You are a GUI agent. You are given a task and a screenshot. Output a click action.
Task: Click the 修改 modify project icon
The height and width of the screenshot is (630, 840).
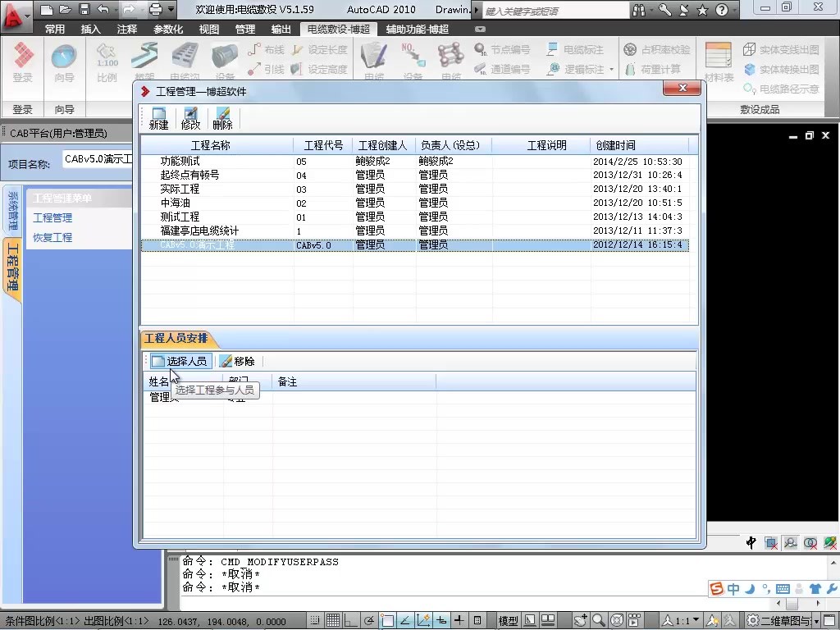[190, 118]
